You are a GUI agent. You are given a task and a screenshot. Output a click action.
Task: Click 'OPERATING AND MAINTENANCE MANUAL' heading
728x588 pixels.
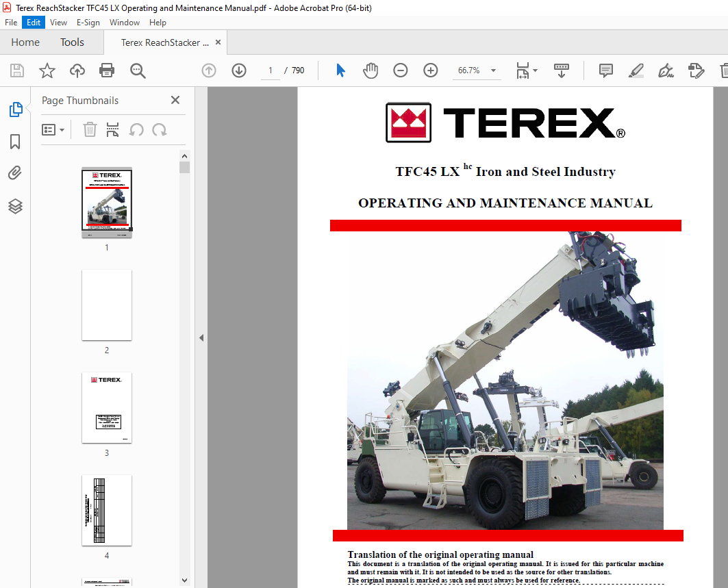(505, 203)
